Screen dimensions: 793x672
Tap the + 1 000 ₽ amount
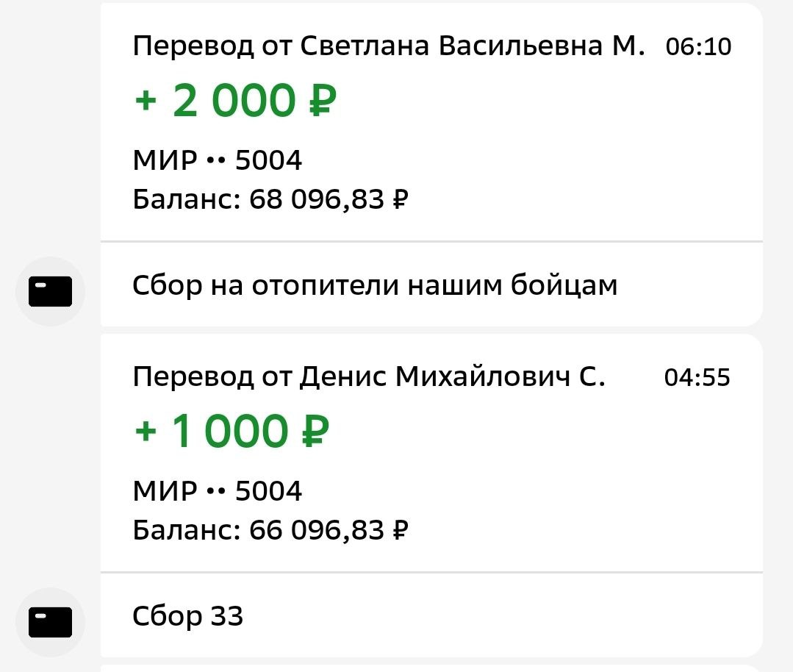point(232,432)
